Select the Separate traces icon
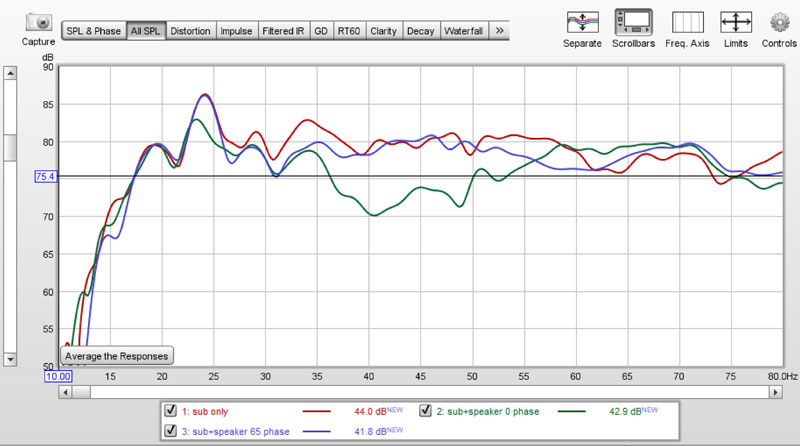Screen dimensions: 800x446 coord(582,21)
